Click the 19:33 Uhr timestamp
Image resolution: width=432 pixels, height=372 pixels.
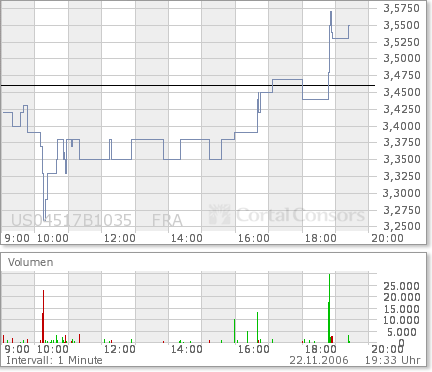[x=393, y=360]
